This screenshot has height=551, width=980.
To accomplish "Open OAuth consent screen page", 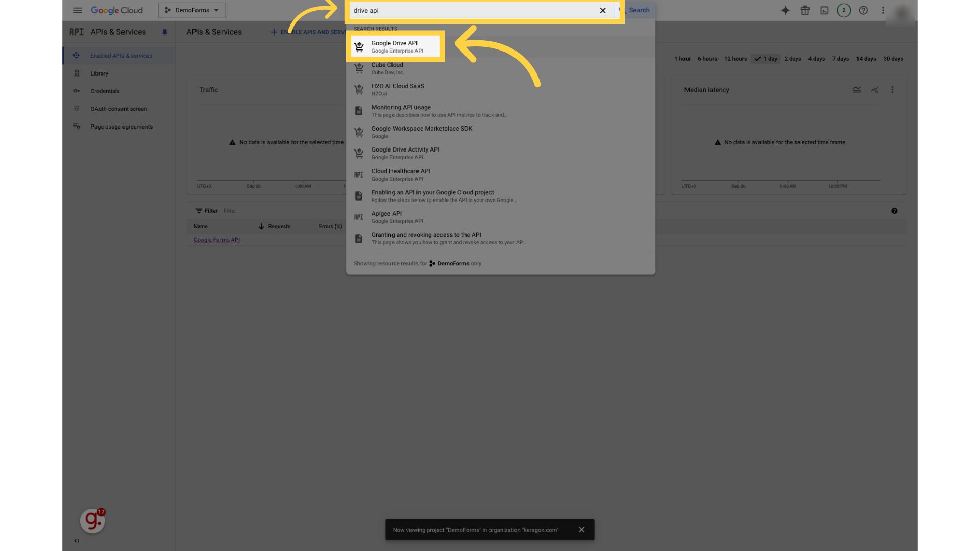I will 119,109.
